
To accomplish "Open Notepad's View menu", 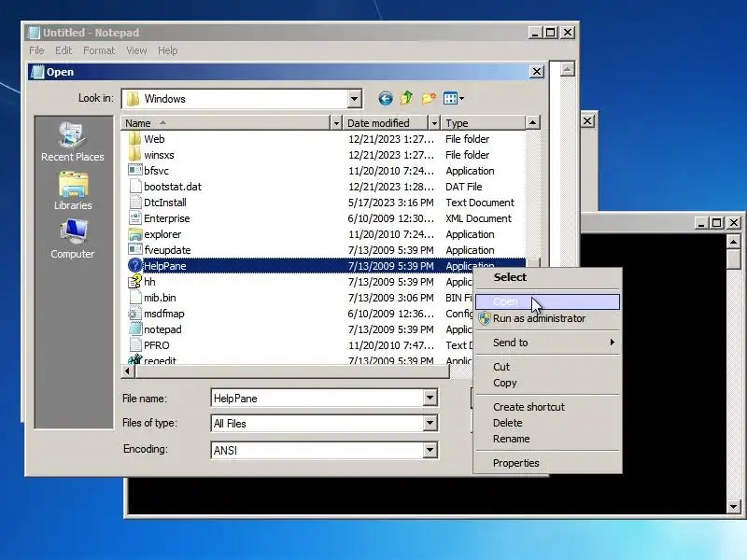I will click(136, 50).
